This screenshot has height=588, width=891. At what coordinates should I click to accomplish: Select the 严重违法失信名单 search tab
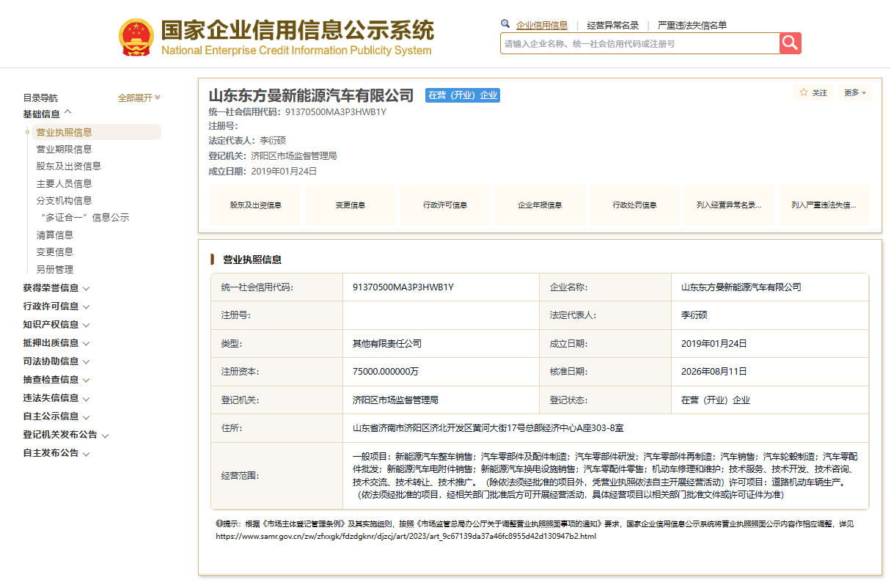click(x=692, y=25)
